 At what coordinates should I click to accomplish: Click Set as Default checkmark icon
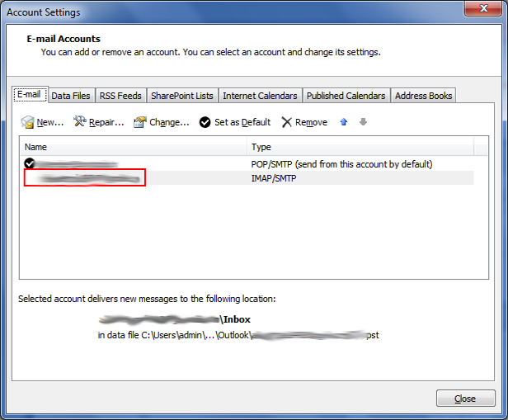point(205,122)
